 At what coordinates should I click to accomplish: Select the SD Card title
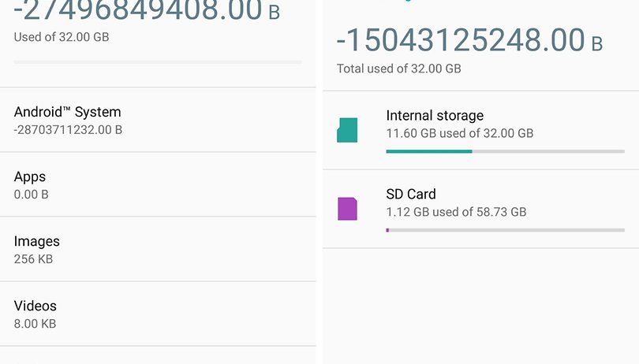click(x=411, y=195)
